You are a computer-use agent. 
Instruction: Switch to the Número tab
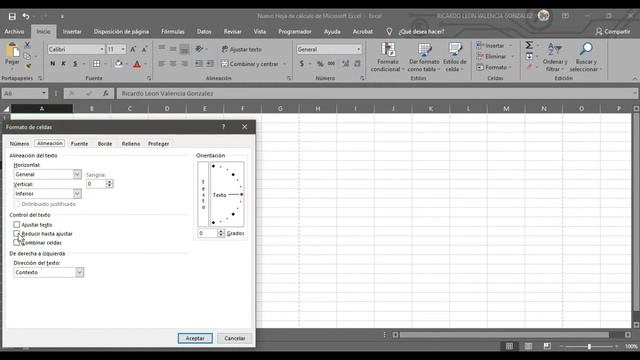pos(19,144)
